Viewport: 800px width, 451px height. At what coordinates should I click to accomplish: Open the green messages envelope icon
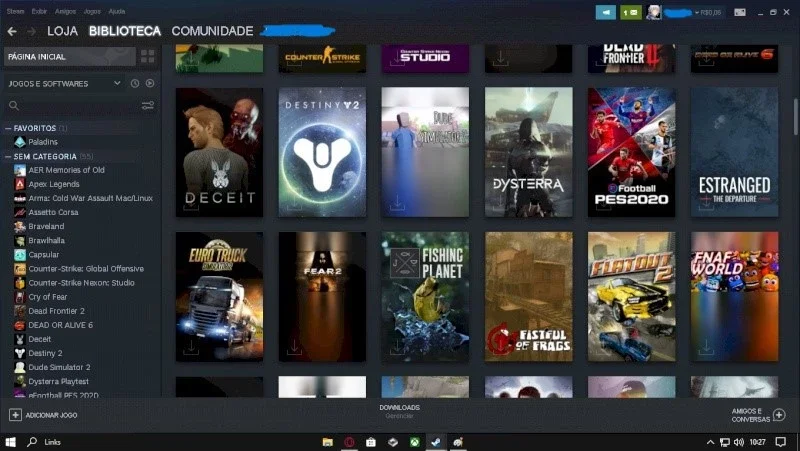click(631, 12)
